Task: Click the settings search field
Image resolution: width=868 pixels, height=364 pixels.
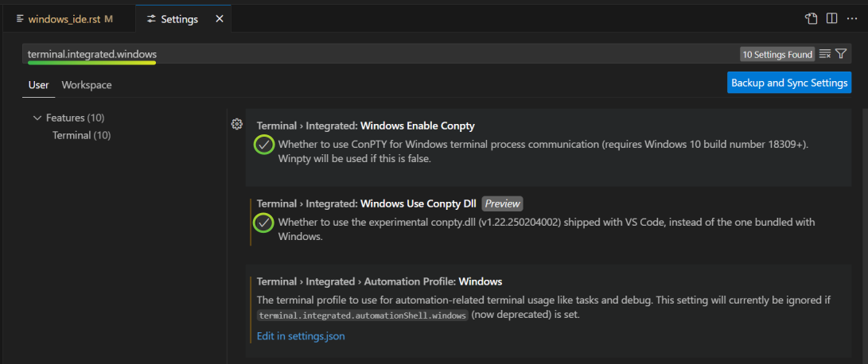Action: (x=382, y=54)
